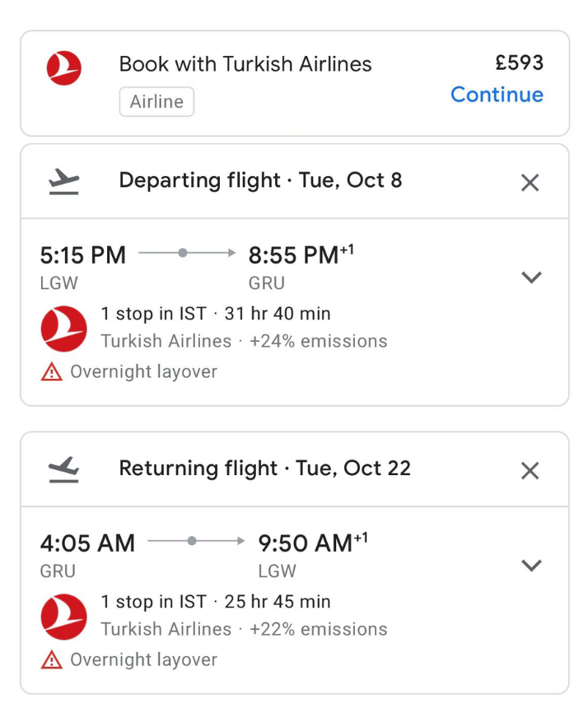
Task: Click the Turkish Airlines logo in booking card
Action: [64, 68]
